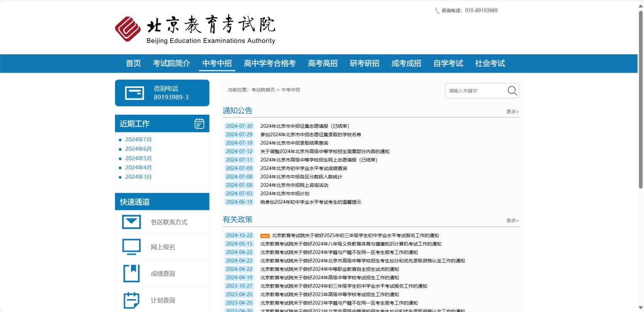Click the bookmark icon for 成绩查询
644x312 pixels.
[x=131, y=273]
